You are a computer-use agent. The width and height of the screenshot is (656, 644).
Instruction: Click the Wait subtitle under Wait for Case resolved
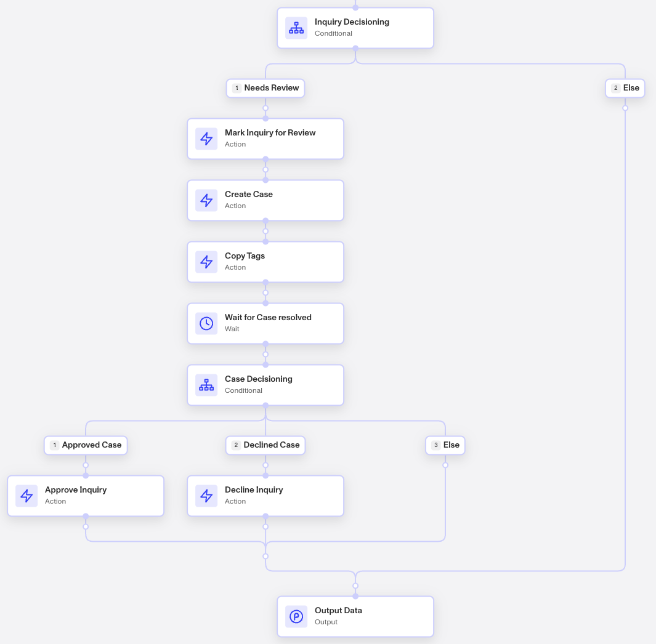tap(232, 329)
